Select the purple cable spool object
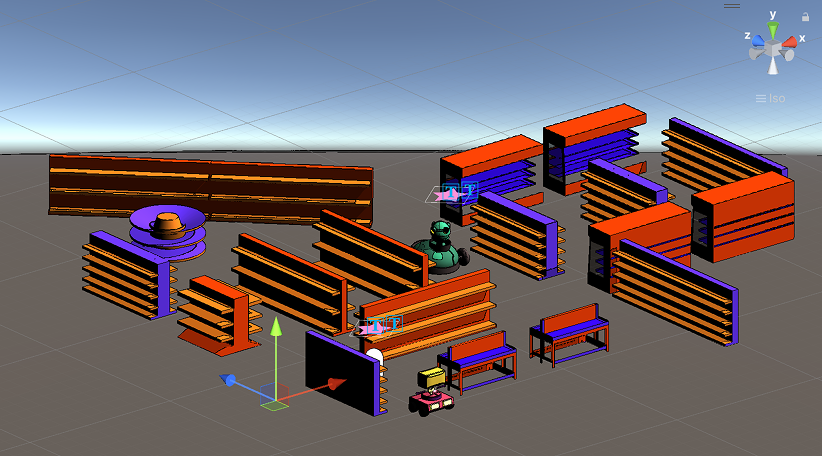 coord(168,231)
